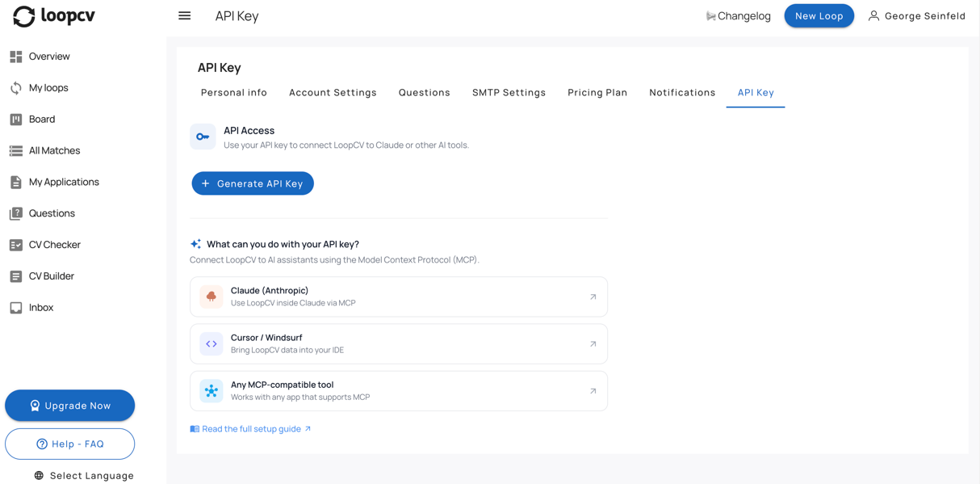The image size is (980, 484).
Task: Select the API Key tab
Action: pos(756,92)
